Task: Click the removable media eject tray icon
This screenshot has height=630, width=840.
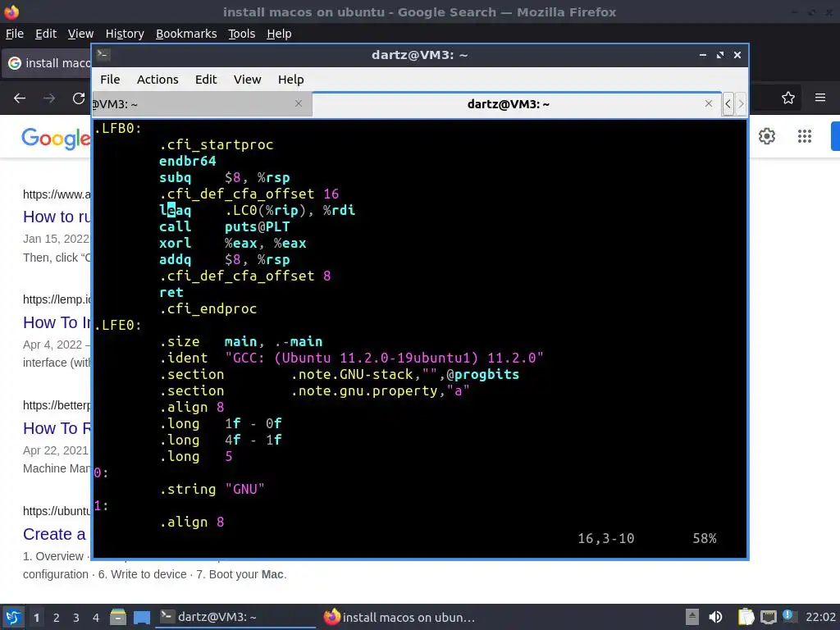Action: (692, 617)
